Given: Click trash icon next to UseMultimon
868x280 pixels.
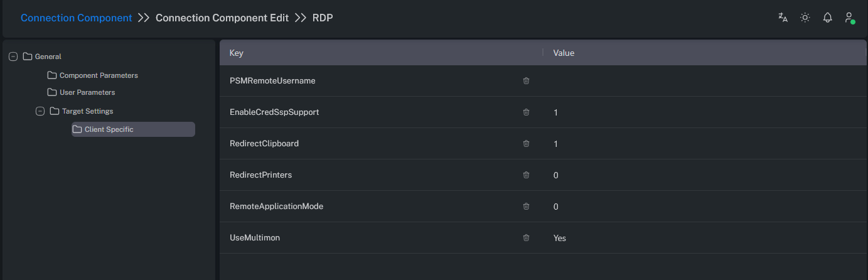Looking at the screenshot, I should click(x=526, y=238).
